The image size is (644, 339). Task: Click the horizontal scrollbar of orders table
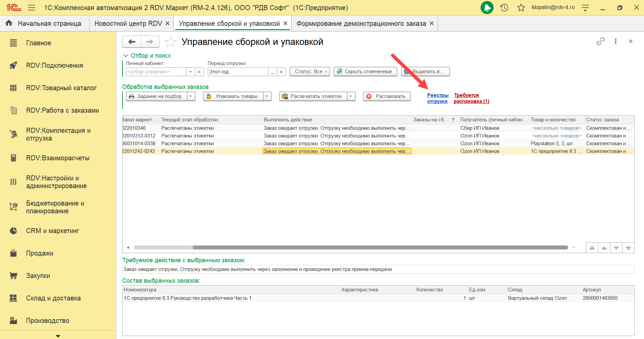(380, 247)
